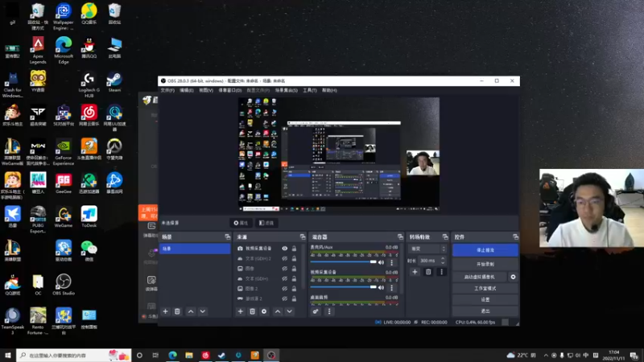This screenshot has width=644, height=362.
Task: Add a transition with the plus icon
Action: coord(415,272)
